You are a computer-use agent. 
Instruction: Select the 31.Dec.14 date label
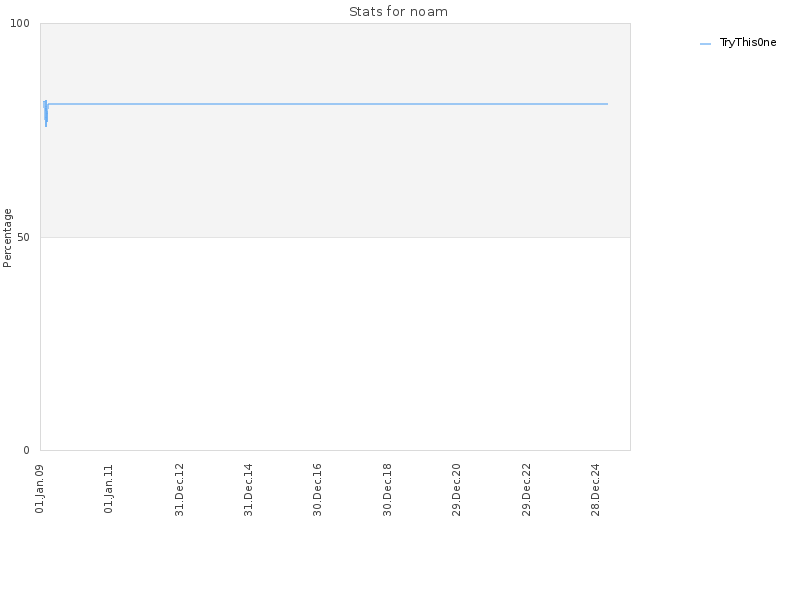pyautogui.click(x=248, y=490)
